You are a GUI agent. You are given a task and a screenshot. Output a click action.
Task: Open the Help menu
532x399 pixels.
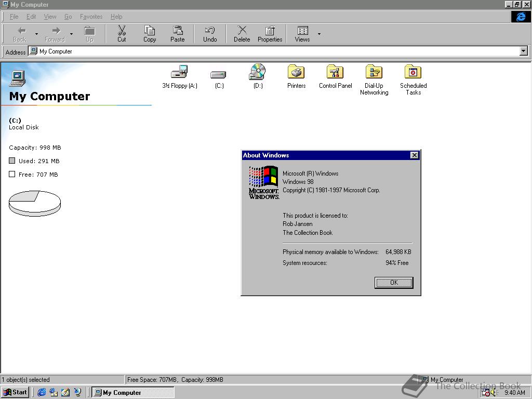point(116,17)
